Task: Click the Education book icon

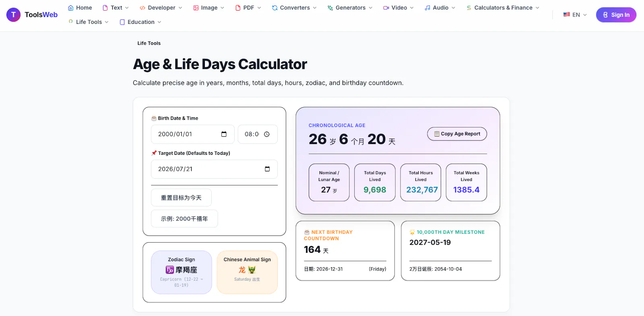Action: pos(122,22)
